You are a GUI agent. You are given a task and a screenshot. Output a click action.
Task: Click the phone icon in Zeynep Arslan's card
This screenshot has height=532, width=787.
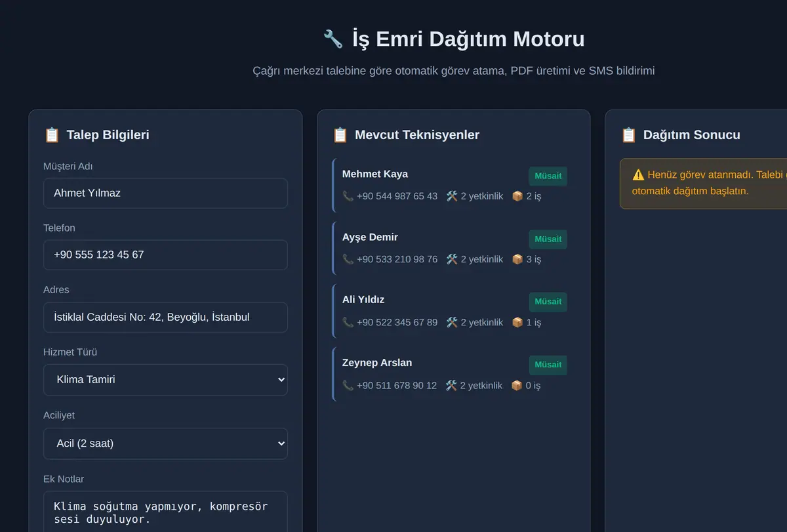(348, 385)
